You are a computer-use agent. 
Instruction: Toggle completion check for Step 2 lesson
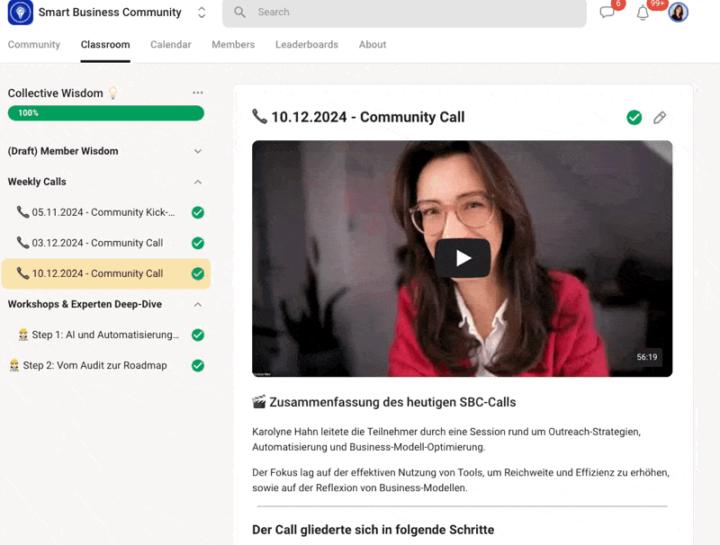(x=198, y=365)
